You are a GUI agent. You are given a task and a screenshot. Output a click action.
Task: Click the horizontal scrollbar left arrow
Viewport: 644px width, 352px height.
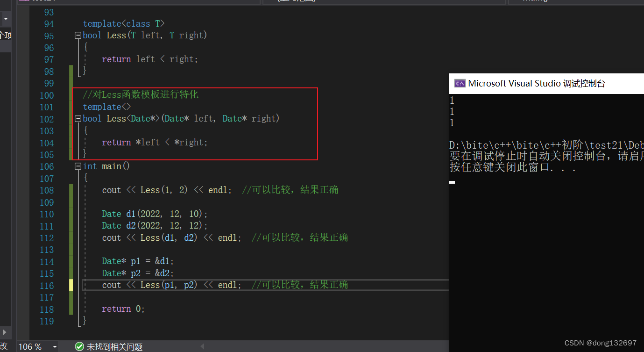202,347
